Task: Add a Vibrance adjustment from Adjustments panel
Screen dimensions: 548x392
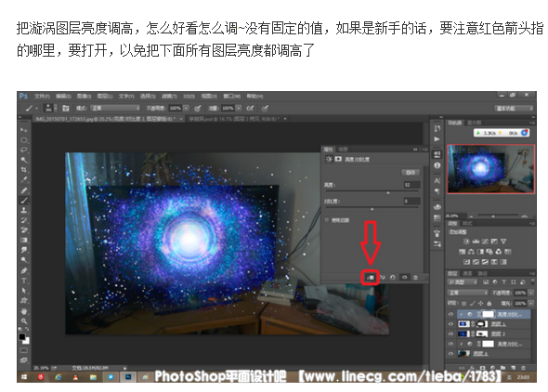Action: coord(503,242)
